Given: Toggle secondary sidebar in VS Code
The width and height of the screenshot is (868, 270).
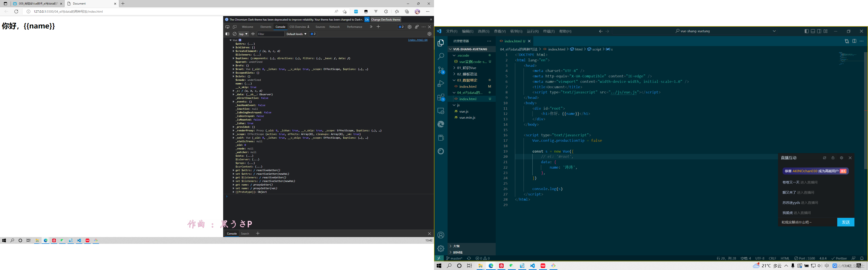Looking at the screenshot, I should (819, 31).
